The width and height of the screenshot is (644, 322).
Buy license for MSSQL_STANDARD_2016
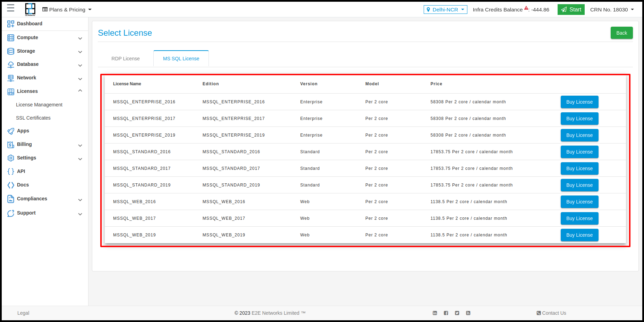579,152
